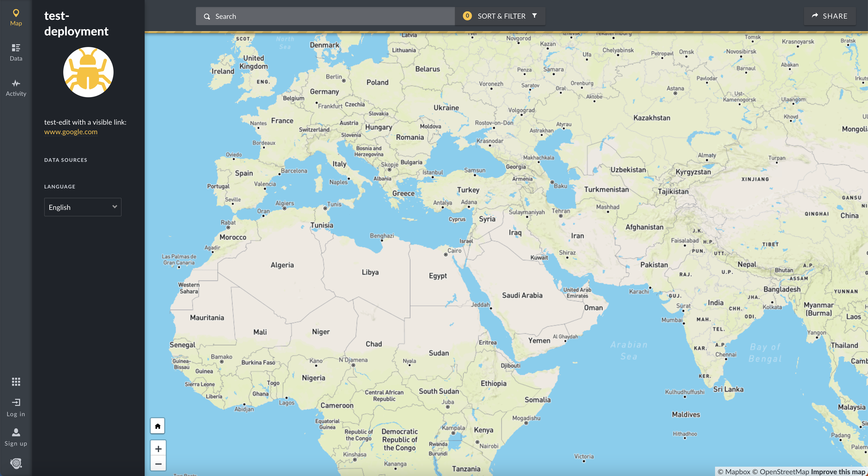Click the filter funnel icon
868x476 pixels.
(x=534, y=16)
